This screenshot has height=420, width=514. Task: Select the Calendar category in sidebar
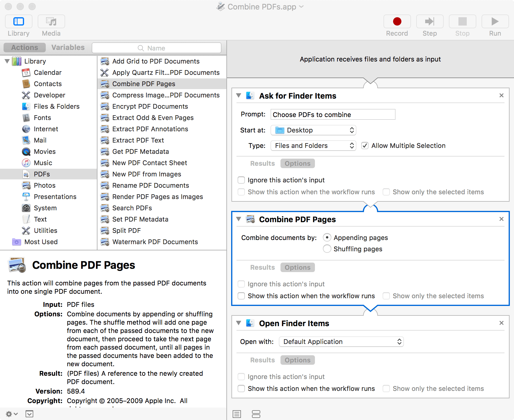pos(48,72)
